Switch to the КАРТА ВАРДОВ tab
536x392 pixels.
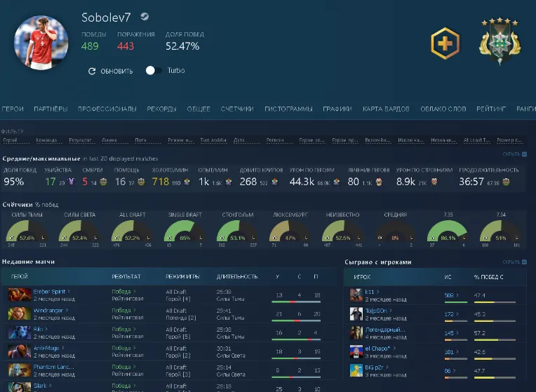tap(386, 109)
